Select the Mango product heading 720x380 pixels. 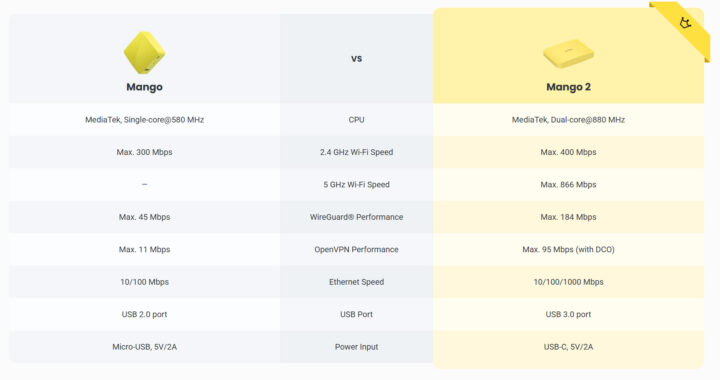coord(144,87)
